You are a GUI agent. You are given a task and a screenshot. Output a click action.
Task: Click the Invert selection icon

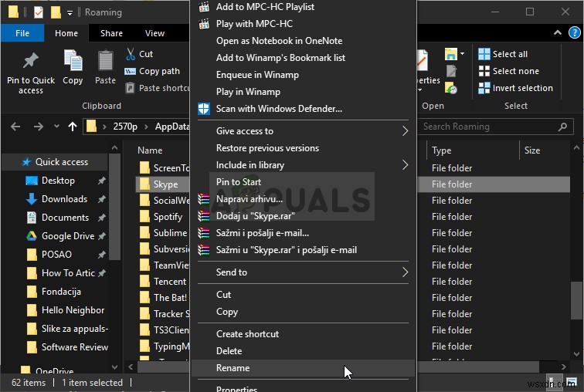[x=484, y=88]
